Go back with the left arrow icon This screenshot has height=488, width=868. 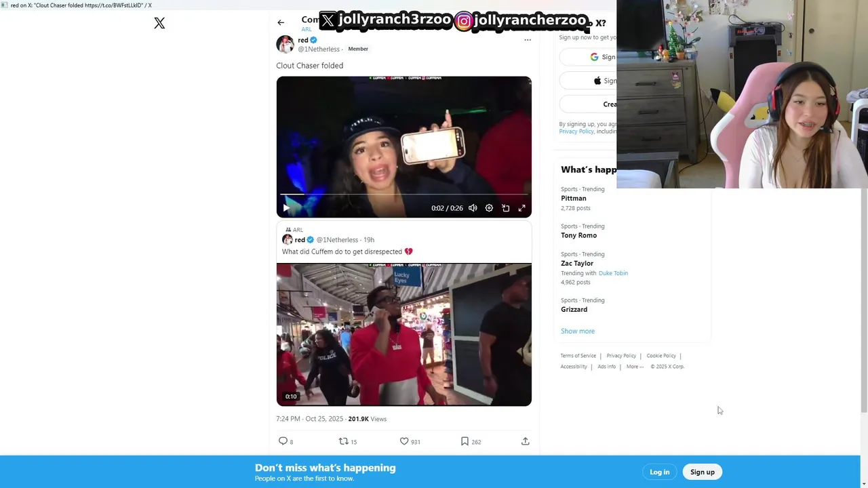click(281, 22)
